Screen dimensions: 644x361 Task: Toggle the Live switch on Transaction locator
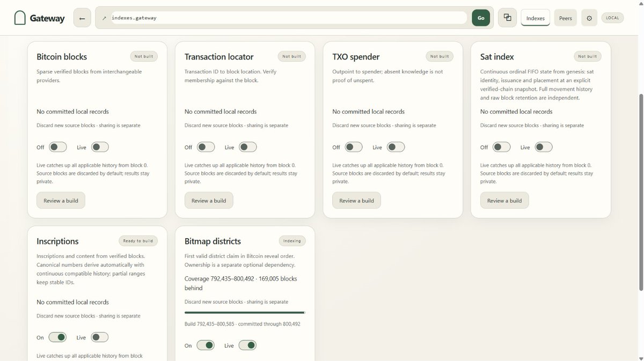248,147
